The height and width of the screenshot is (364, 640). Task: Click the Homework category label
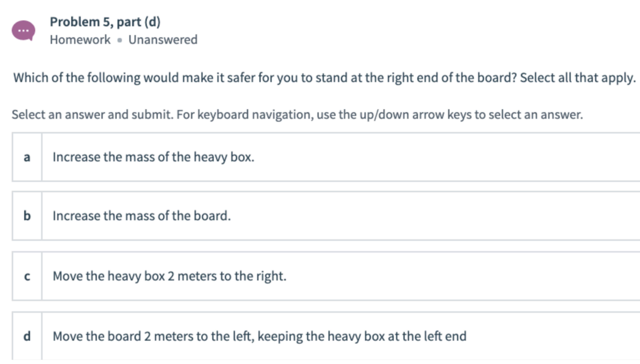(x=80, y=39)
